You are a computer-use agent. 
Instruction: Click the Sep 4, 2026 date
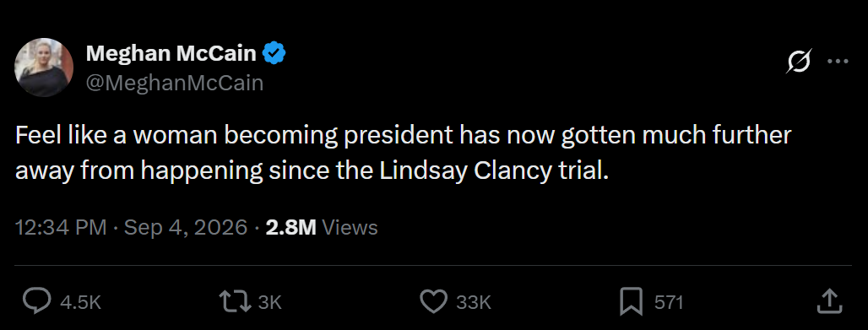tap(186, 228)
